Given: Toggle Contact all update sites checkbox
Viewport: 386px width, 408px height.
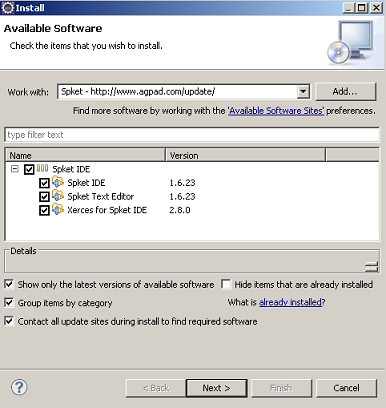Looking at the screenshot, I should click(x=9, y=321).
